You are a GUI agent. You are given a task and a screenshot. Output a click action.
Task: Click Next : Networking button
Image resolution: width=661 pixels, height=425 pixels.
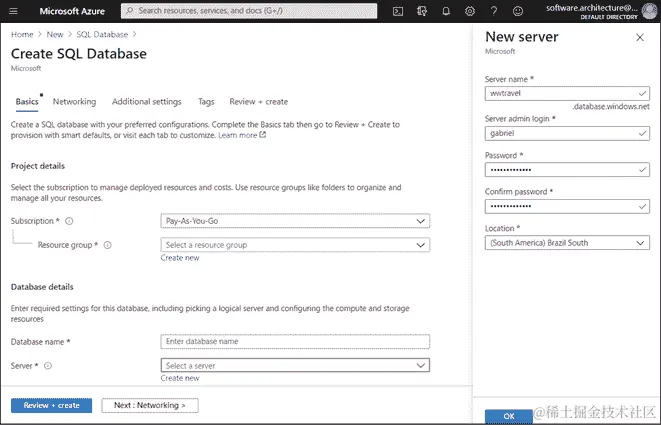pos(150,405)
